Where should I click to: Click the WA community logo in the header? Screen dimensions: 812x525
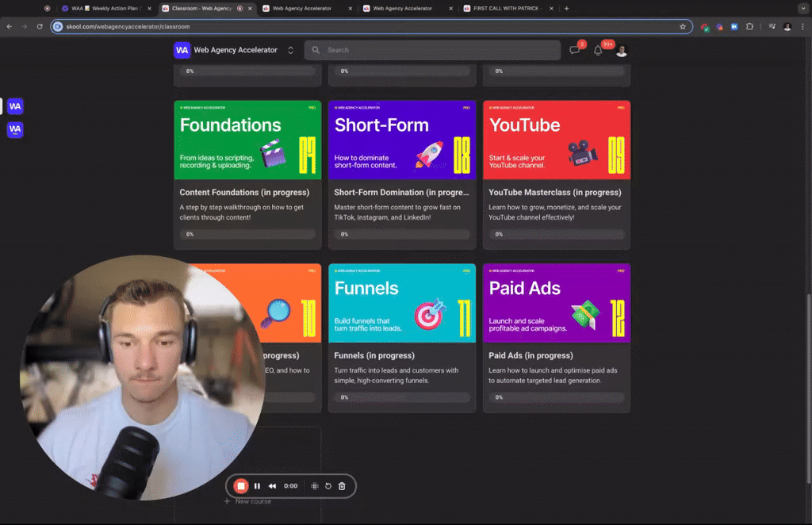pyautogui.click(x=182, y=50)
